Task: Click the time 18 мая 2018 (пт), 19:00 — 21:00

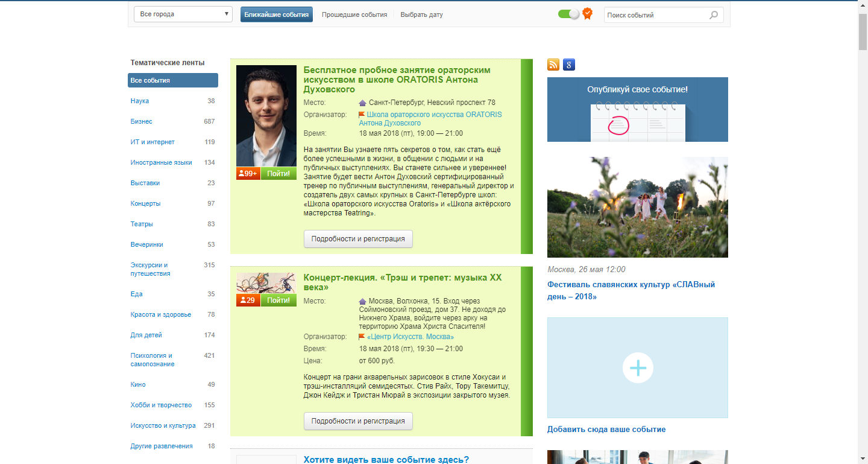Action: click(411, 133)
